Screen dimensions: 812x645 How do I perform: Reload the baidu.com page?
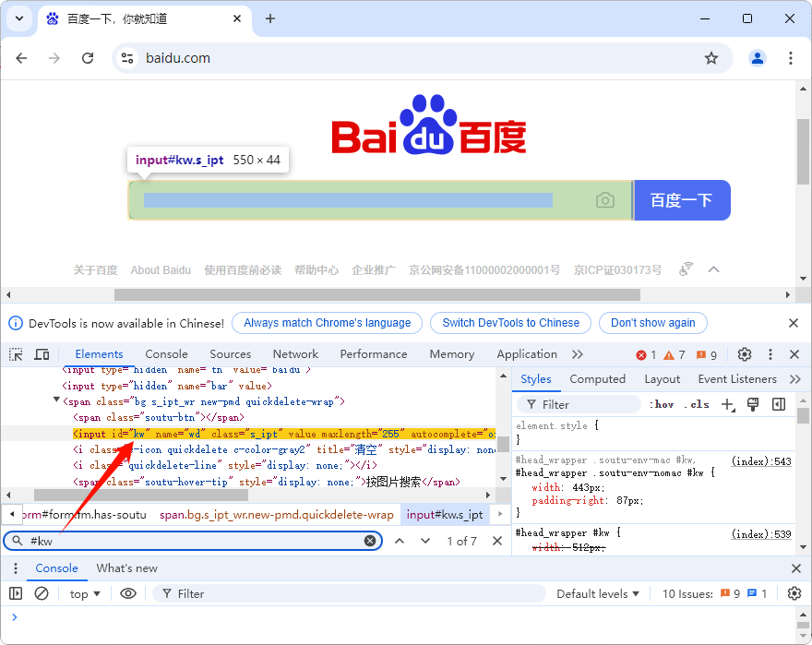point(88,58)
